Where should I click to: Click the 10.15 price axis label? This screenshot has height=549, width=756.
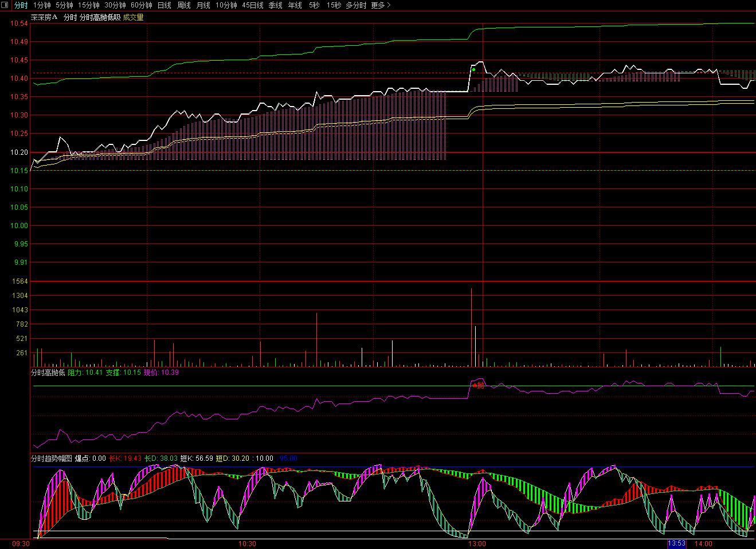19,170
